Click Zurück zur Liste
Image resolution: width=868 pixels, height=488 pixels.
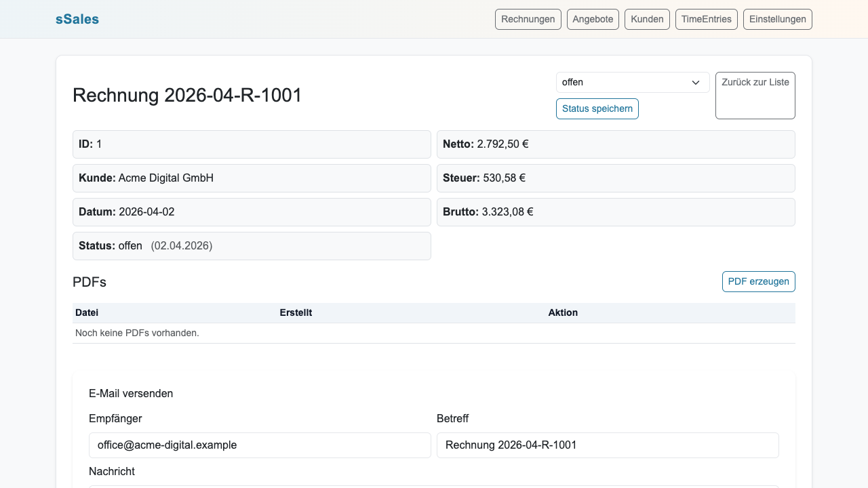755,95
